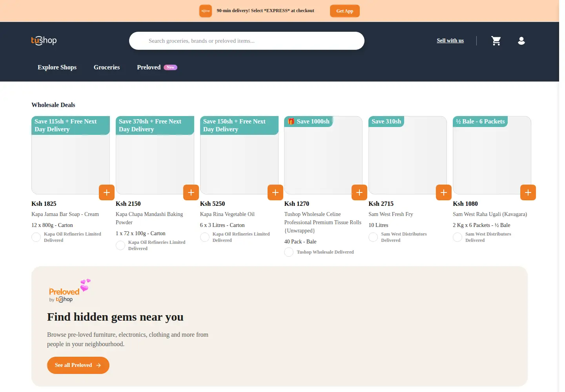Add Kapa Chapa Mandashi Baking Powder to cart
This screenshot has width=565, height=392.
tap(191, 192)
